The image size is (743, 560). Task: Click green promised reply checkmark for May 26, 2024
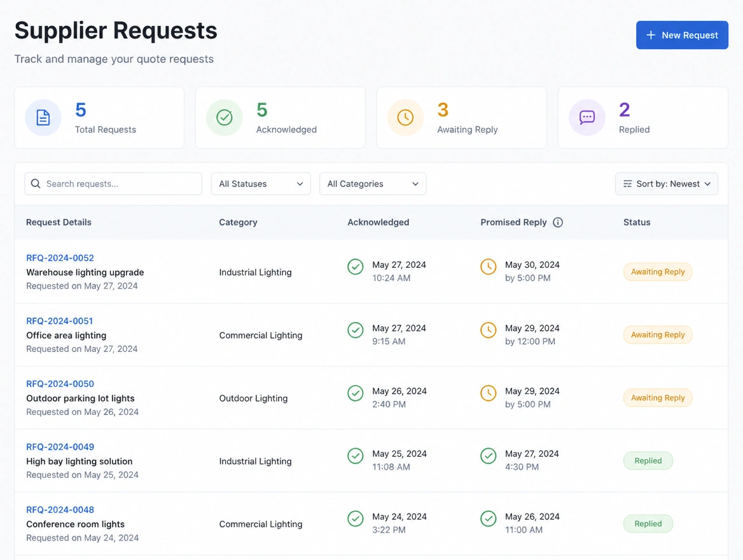488,519
